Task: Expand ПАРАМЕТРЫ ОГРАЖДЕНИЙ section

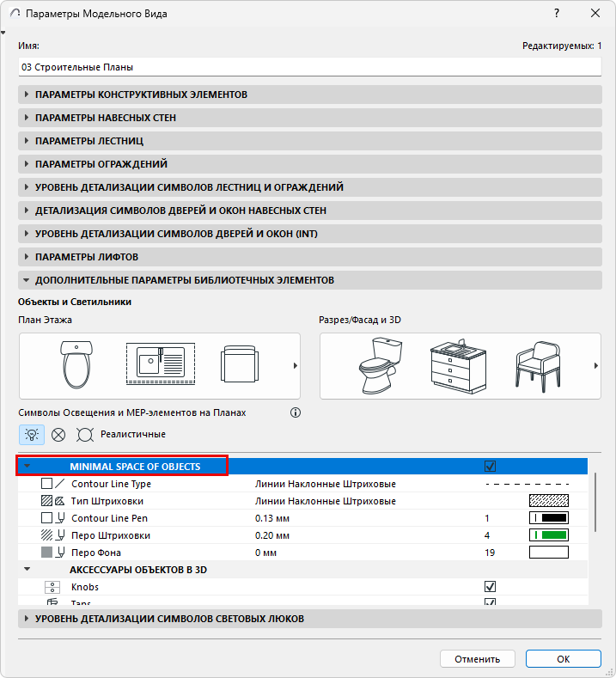Action: tap(310, 164)
